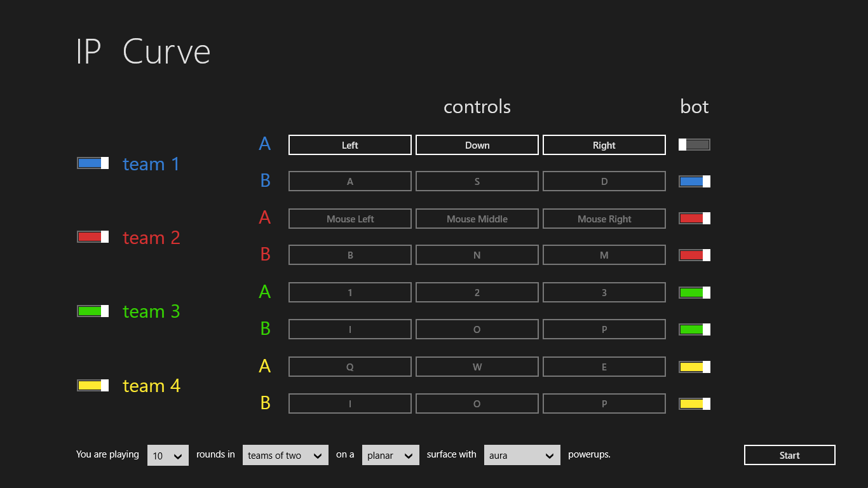Select the team 3 label text
This screenshot has width=868, height=488.
(x=151, y=311)
